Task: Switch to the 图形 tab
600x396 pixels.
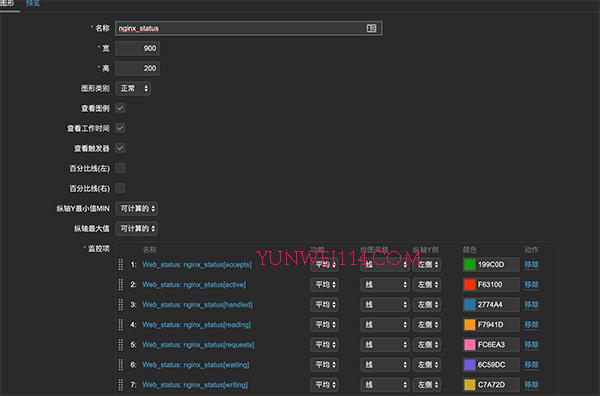Action: point(8,3)
